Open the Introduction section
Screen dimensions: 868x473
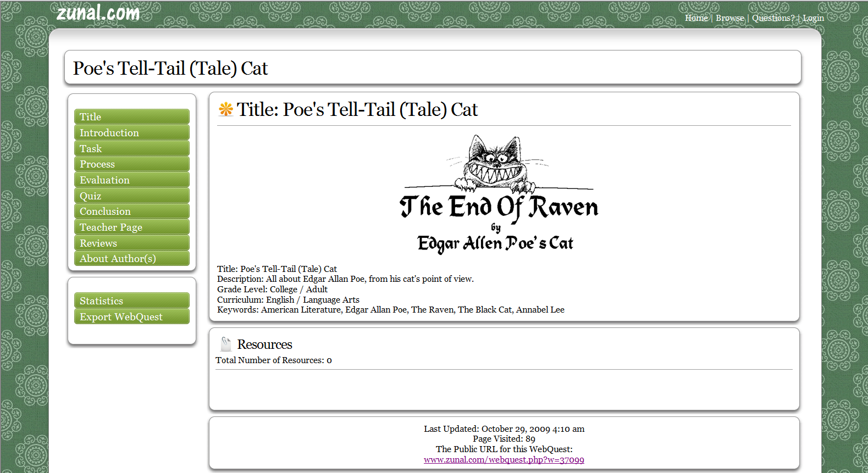(x=131, y=133)
